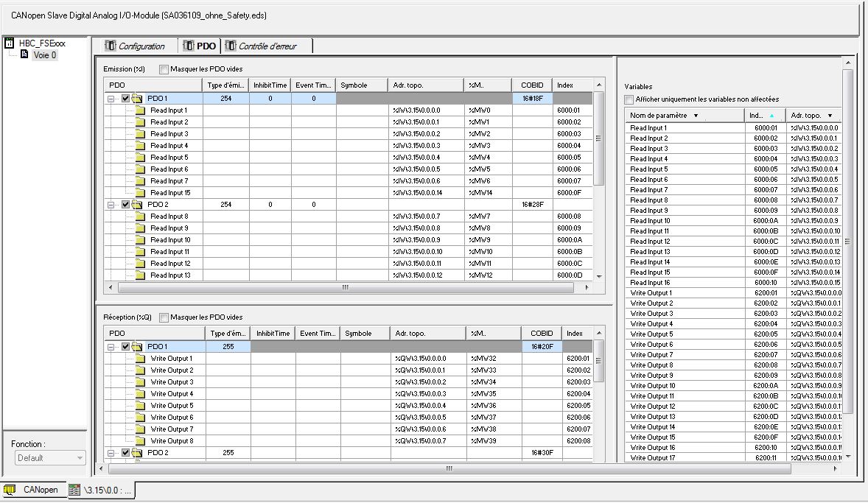Select the Voie 0 channel icon
The width and height of the screenshot is (868, 503).
pyautogui.click(x=25, y=54)
